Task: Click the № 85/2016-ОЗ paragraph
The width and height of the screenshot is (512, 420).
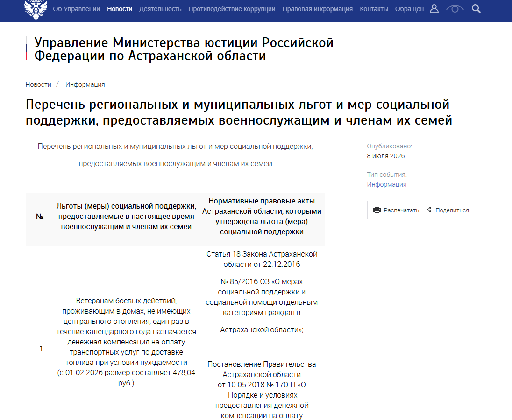Action: point(262,297)
